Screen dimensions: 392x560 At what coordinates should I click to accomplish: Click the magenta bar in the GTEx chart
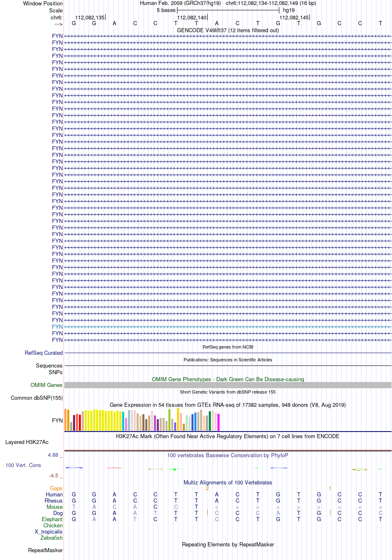click(x=219, y=422)
